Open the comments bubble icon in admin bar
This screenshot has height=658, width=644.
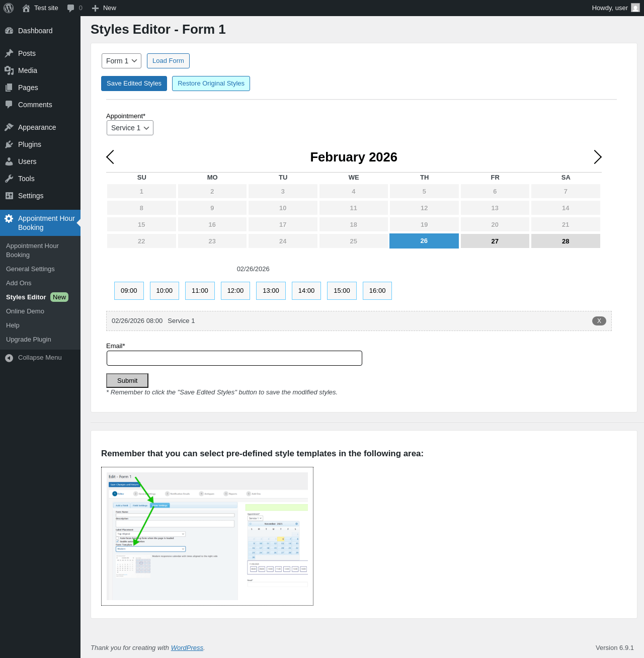[x=70, y=8]
